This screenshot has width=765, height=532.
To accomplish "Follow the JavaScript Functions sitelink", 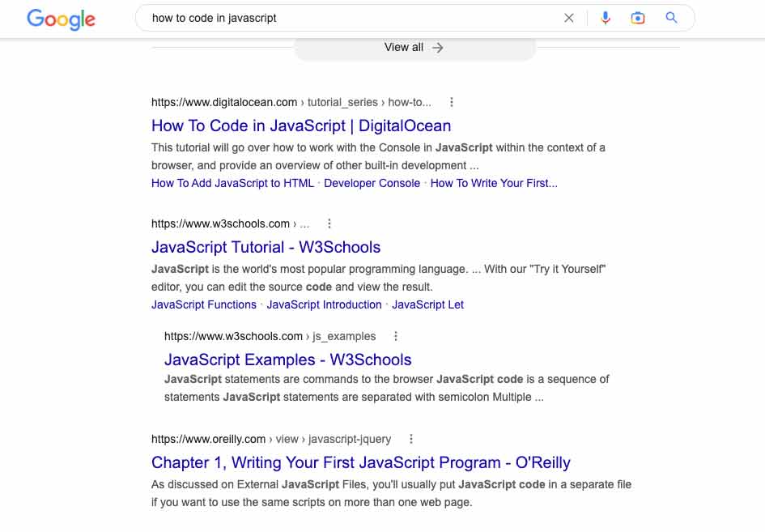I will point(204,305).
